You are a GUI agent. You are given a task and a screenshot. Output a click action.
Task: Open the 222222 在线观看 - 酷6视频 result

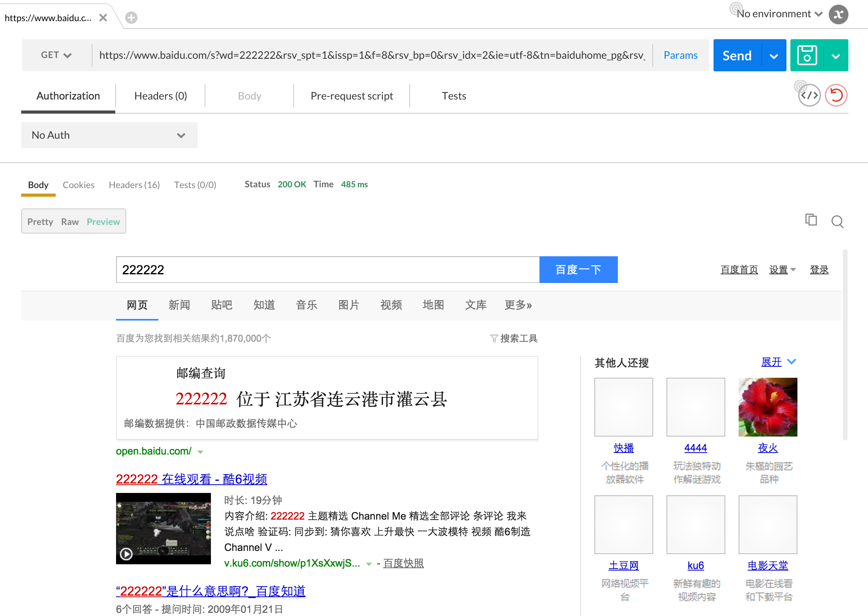[x=191, y=479]
